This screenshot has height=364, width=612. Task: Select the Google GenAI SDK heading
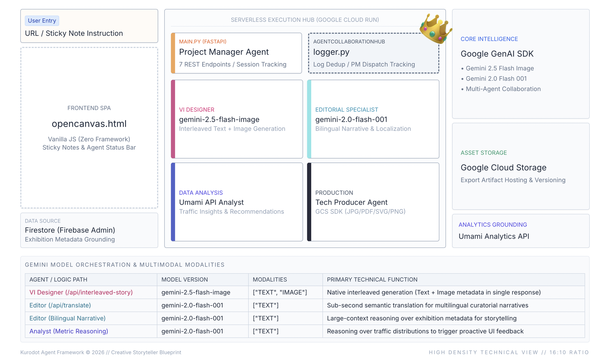point(497,54)
